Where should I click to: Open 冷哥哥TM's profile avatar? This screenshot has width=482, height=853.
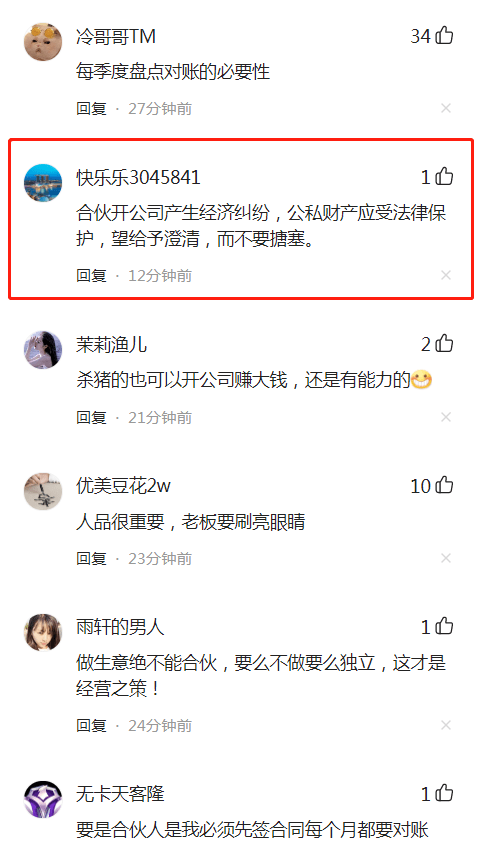tap(43, 42)
